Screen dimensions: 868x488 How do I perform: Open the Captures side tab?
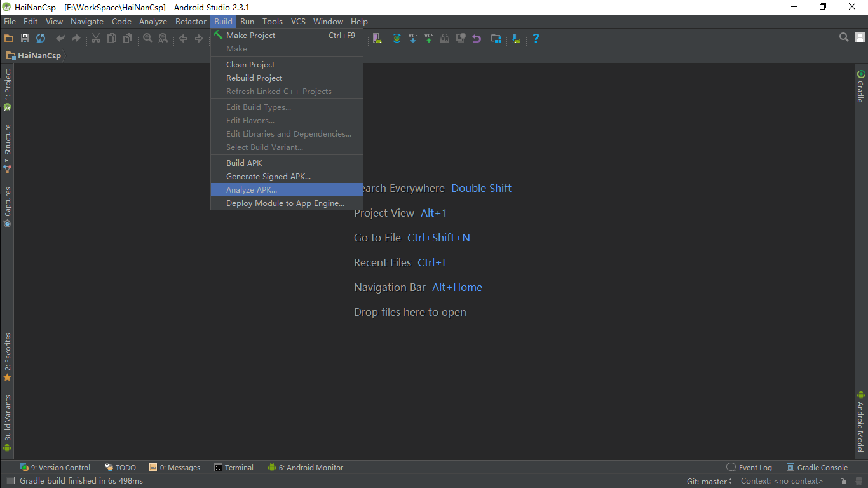pos(8,207)
